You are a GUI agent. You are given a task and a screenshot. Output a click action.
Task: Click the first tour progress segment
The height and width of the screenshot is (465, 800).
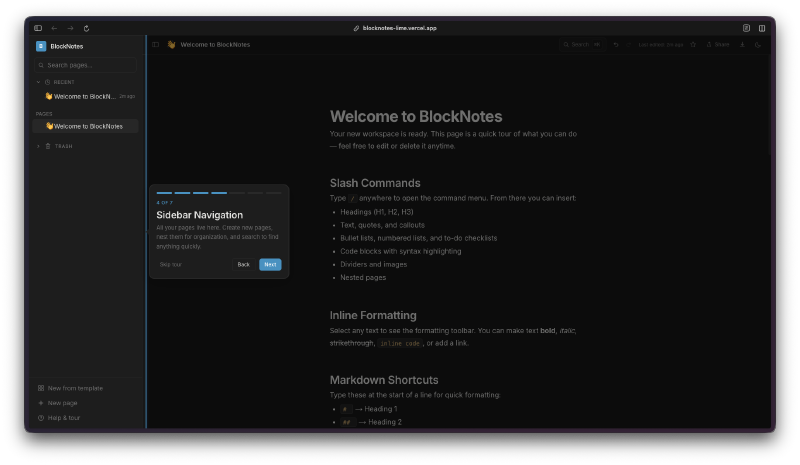tap(164, 193)
